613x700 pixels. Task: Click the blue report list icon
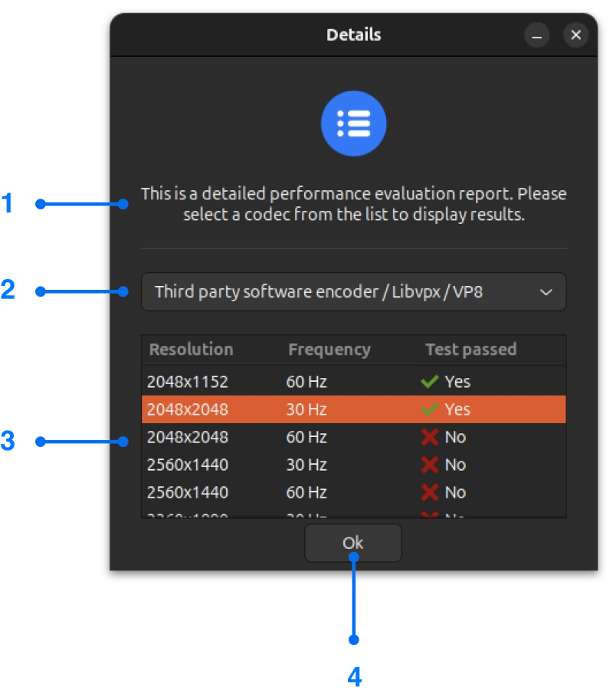coord(353,123)
